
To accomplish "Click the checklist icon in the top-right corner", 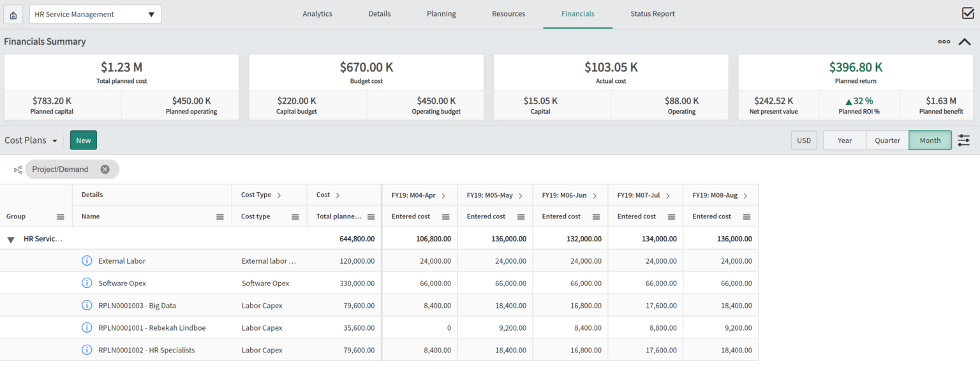I will 968,12.
